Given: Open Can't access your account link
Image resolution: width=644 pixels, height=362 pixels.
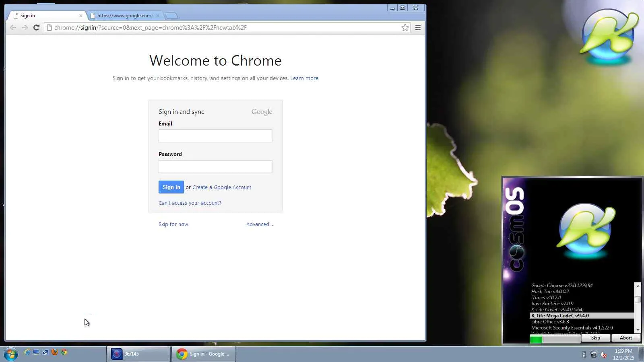Looking at the screenshot, I should pos(190,203).
